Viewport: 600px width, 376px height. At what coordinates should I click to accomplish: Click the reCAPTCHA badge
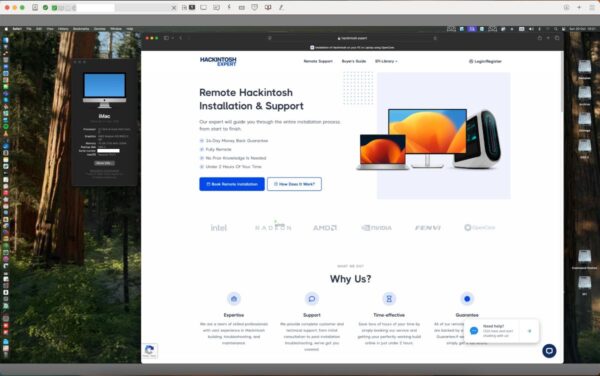click(150, 350)
